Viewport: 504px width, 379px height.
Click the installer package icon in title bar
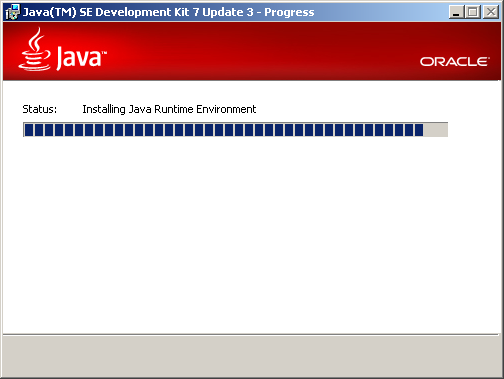[x=13, y=12]
